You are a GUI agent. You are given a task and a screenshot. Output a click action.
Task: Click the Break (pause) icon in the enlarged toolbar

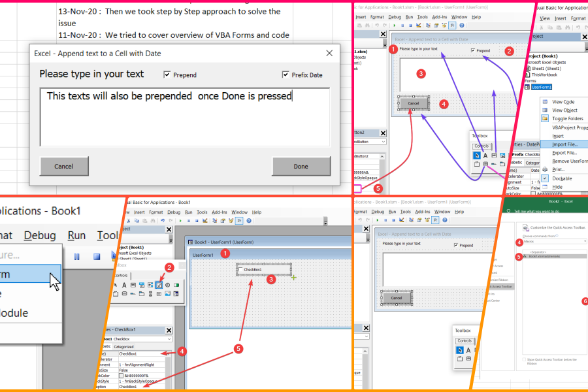[x=77, y=257]
